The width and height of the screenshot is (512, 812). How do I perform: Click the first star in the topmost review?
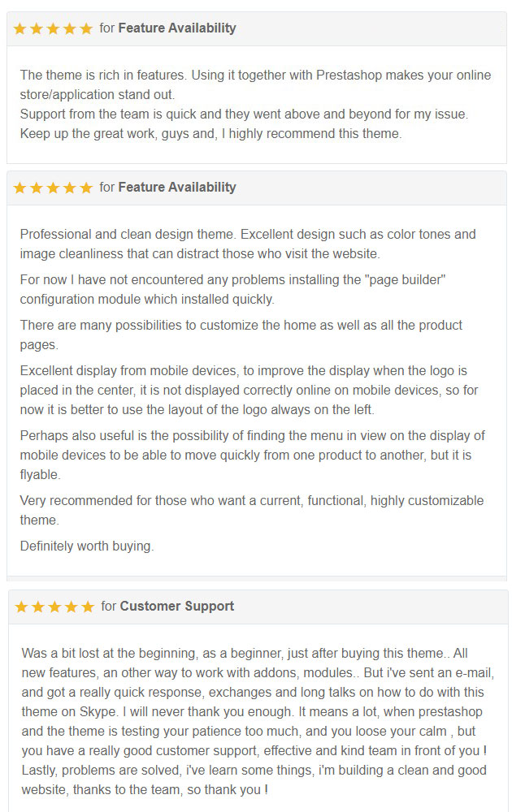coord(20,28)
